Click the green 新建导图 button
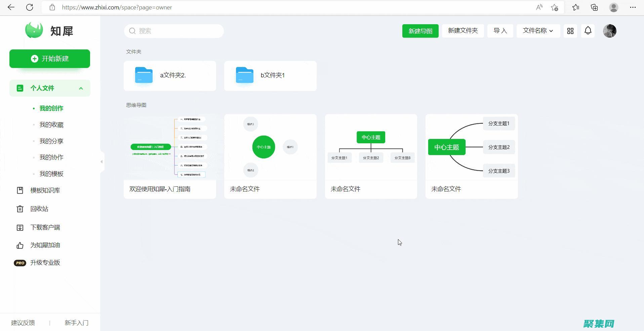 (420, 31)
